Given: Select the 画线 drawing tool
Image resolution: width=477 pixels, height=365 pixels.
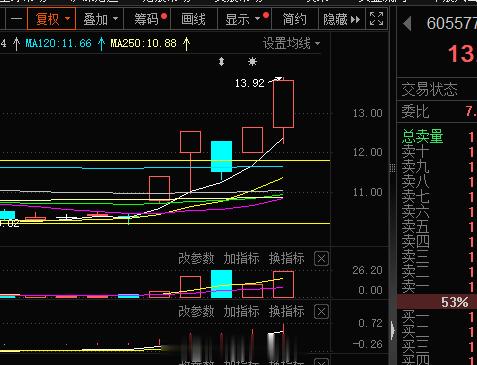Looking at the screenshot, I should [x=194, y=19].
